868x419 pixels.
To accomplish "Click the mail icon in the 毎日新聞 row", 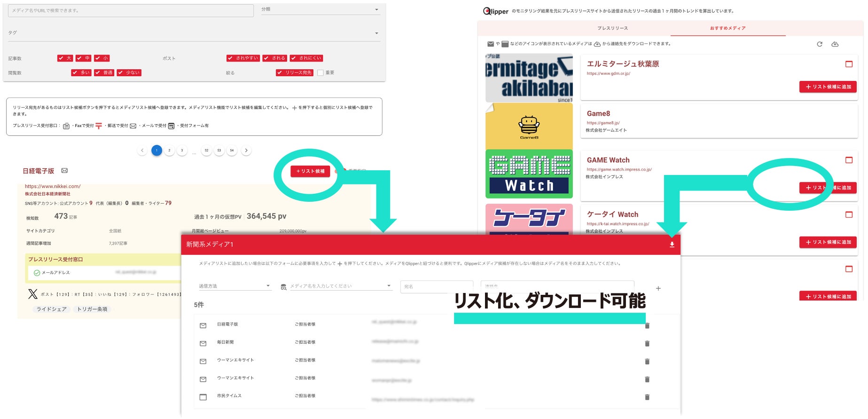I will (x=203, y=343).
